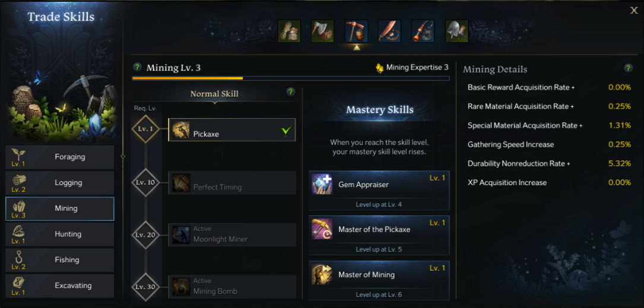Select the Foraging gloves icon in top bar

(x=290, y=31)
